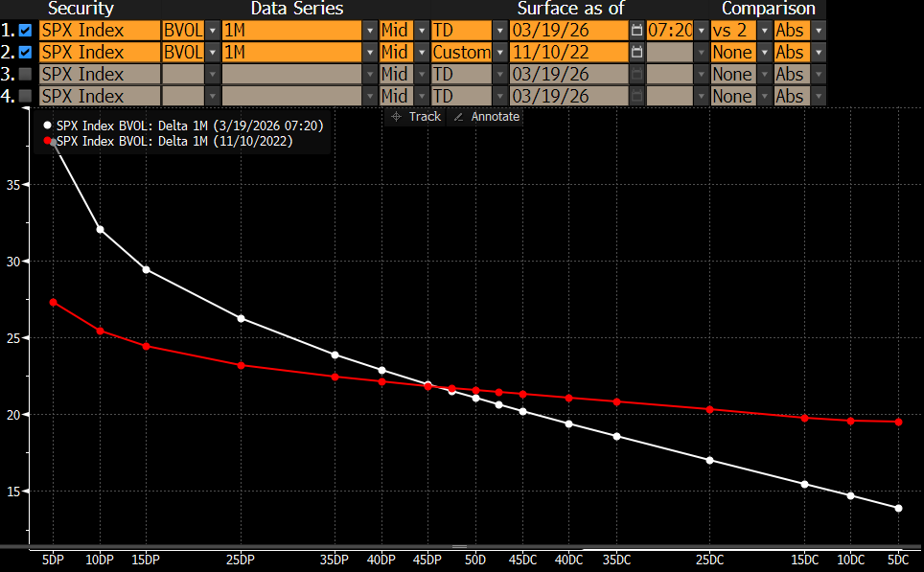Image resolution: width=924 pixels, height=572 pixels.
Task: Click red series point at 5DP
Action: [54, 302]
